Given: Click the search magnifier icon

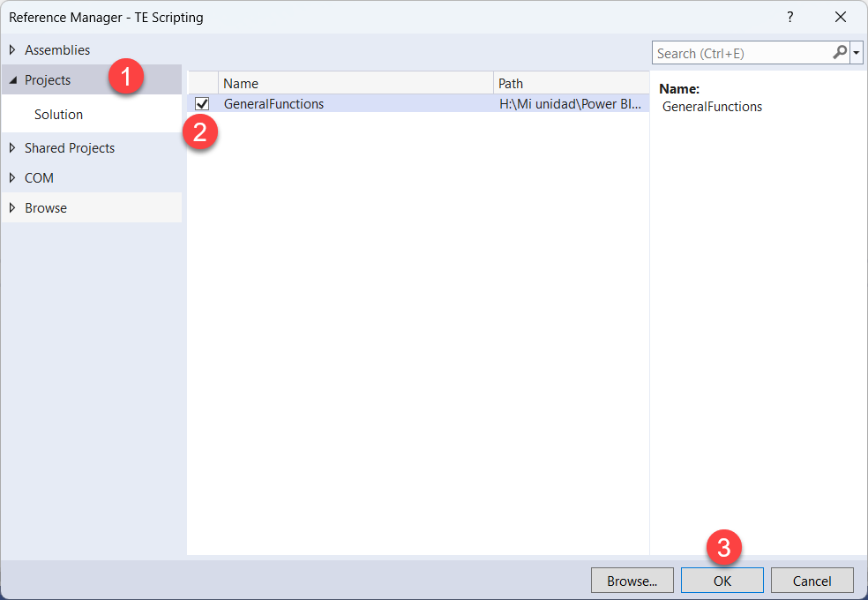Looking at the screenshot, I should 840,53.
